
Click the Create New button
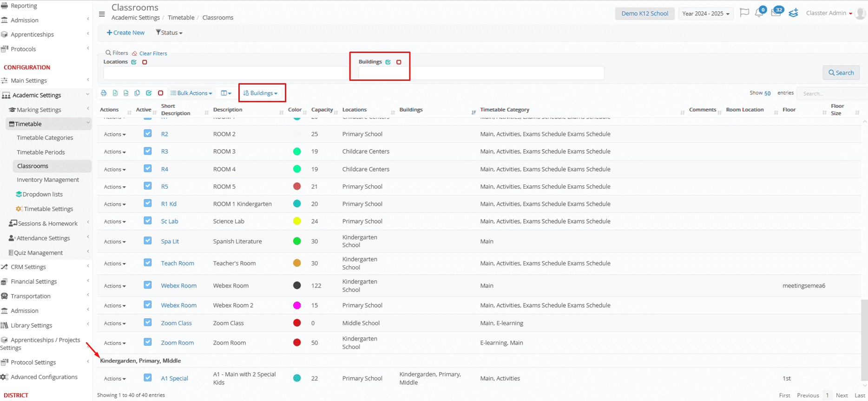(x=125, y=33)
